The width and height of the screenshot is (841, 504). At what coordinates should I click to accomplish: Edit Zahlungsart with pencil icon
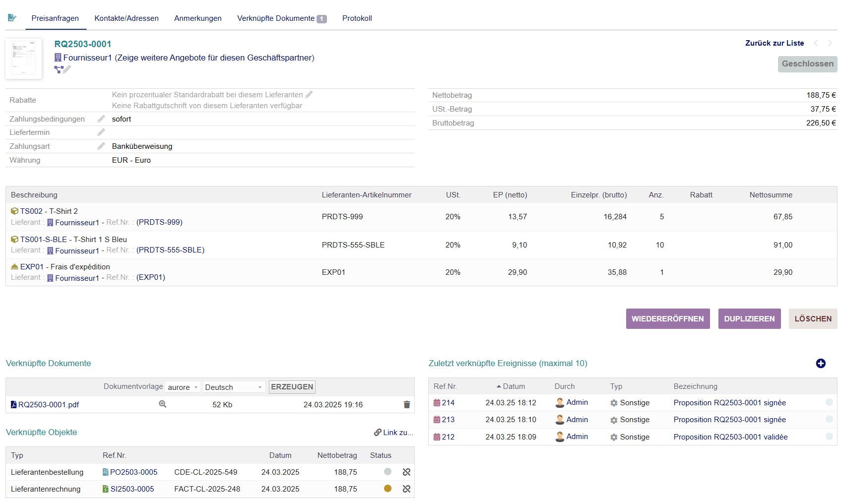pyautogui.click(x=101, y=146)
